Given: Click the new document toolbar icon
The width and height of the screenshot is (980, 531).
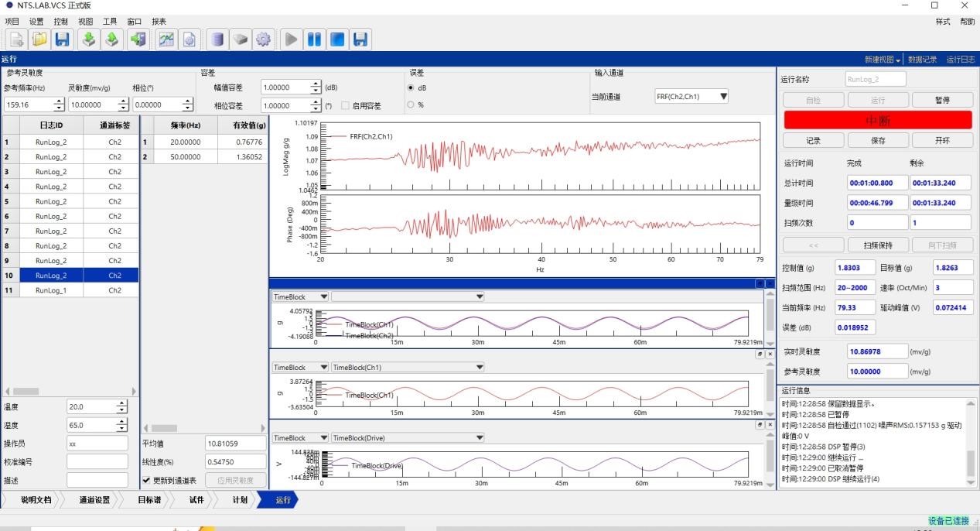Looking at the screenshot, I should [15, 39].
